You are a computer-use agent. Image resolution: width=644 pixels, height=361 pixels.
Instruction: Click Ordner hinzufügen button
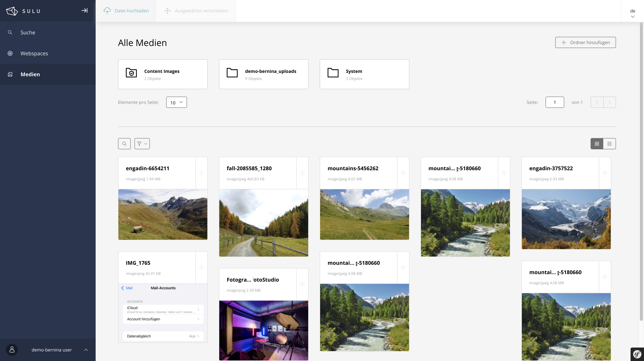[585, 43]
